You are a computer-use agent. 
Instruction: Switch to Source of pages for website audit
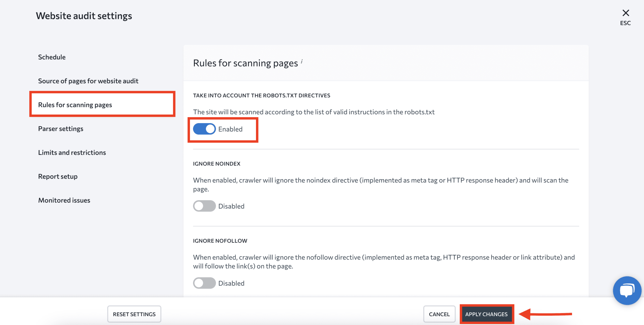tap(88, 81)
